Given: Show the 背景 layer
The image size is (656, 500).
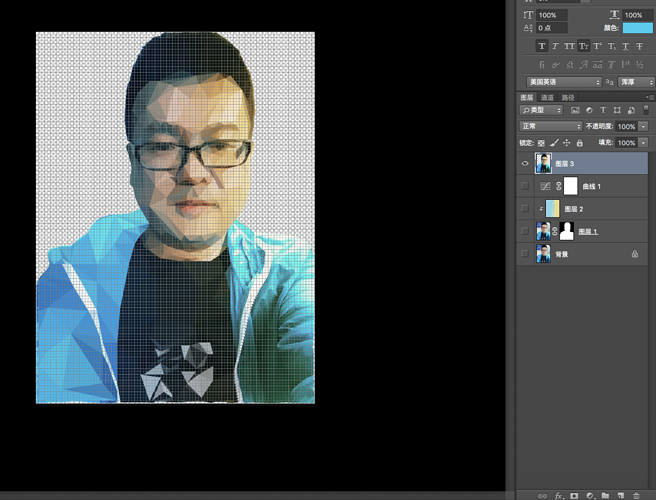Looking at the screenshot, I should [x=525, y=254].
